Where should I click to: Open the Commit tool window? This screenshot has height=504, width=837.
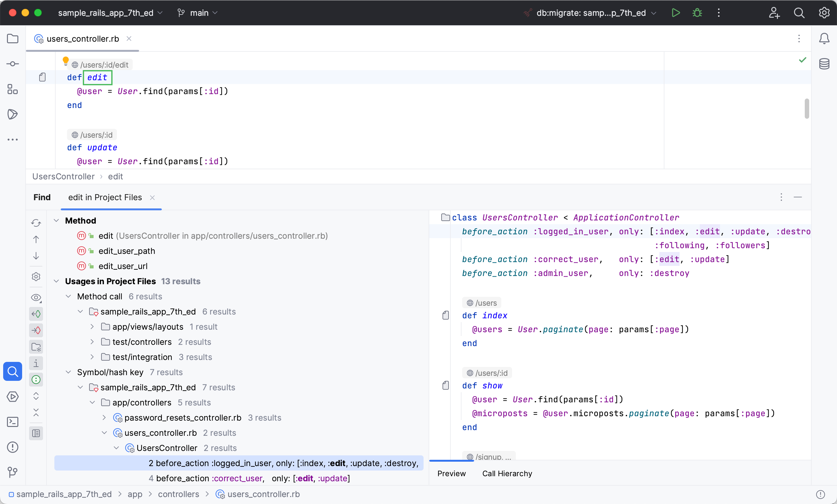pos(13,64)
